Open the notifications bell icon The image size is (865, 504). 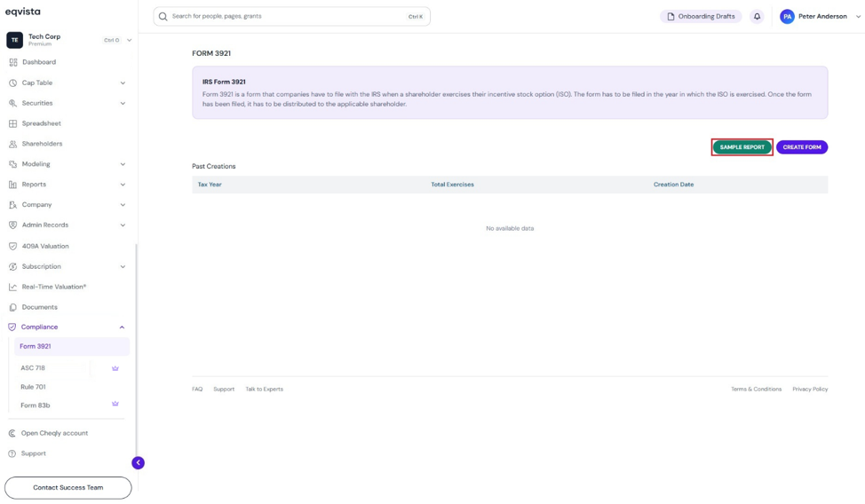click(757, 17)
